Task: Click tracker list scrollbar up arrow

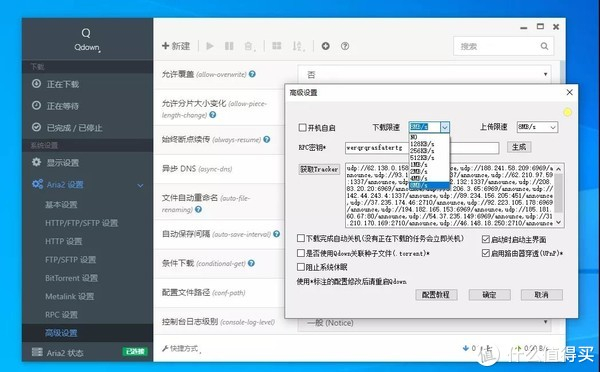Action: [x=558, y=168]
